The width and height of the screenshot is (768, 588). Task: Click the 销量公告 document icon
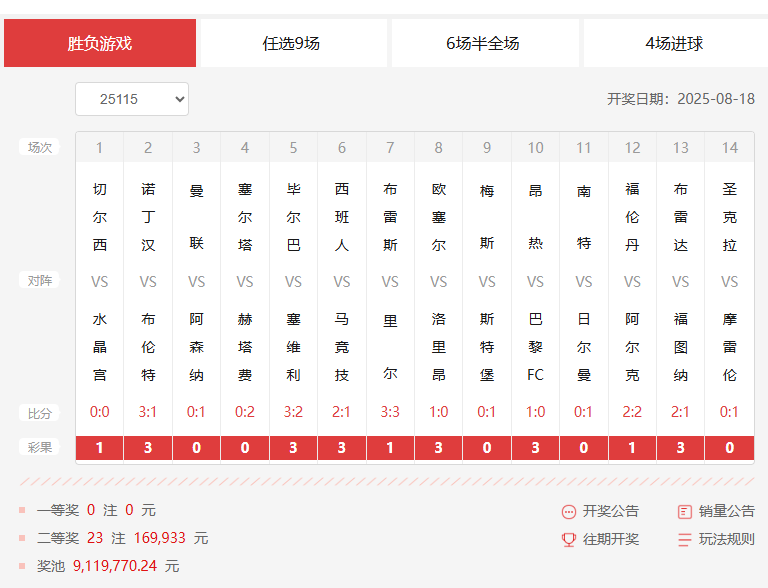pyautogui.click(x=685, y=511)
